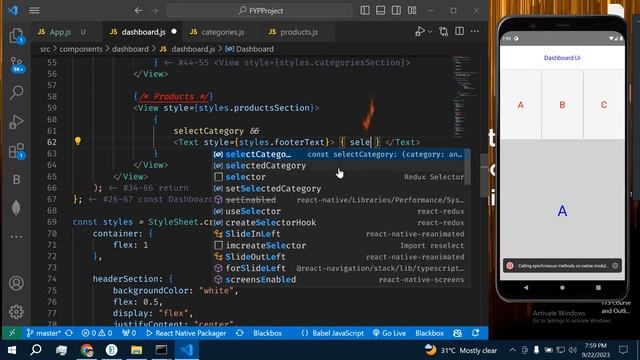Dismiss the emulator warning toast
The height and width of the screenshot is (360, 640).
pyautogui.click(x=615, y=266)
